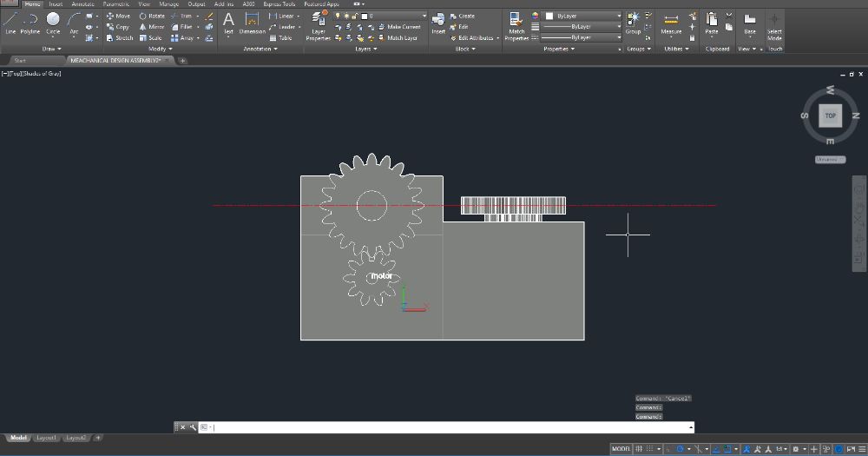Screen dimensions: 868x456
Task: Click the Polyline tool icon
Action: (30, 23)
